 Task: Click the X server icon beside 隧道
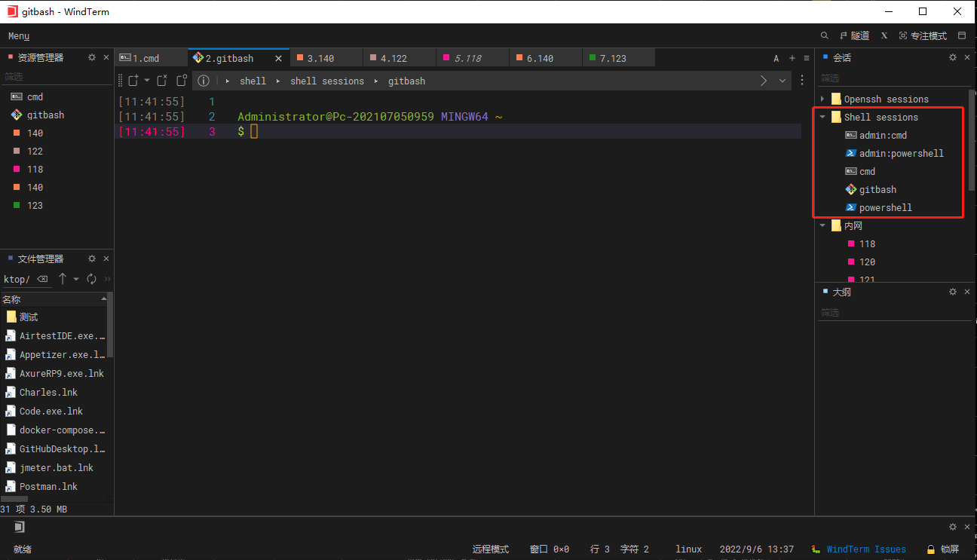pyautogui.click(x=884, y=35)
